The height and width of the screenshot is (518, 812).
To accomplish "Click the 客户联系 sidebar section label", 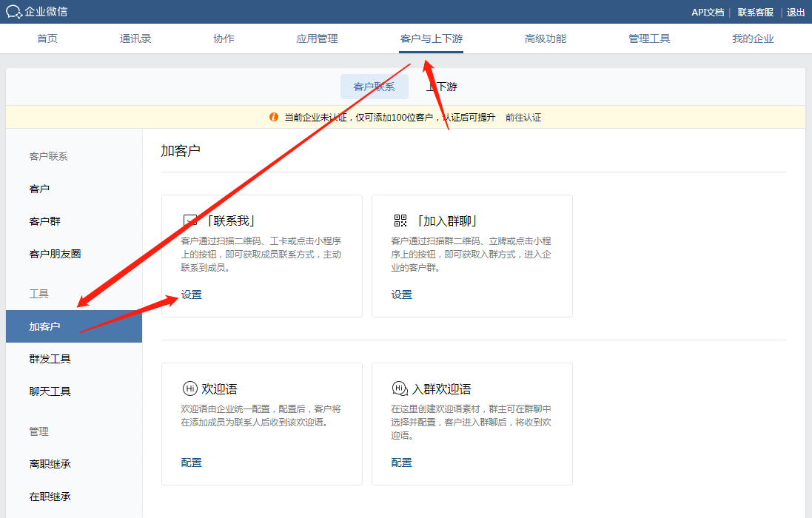I will 49,156.
